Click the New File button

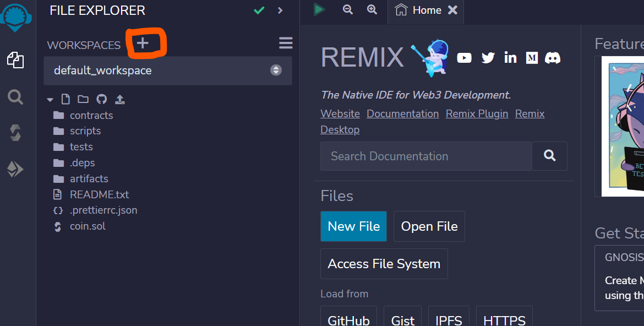tap(353, 226)
